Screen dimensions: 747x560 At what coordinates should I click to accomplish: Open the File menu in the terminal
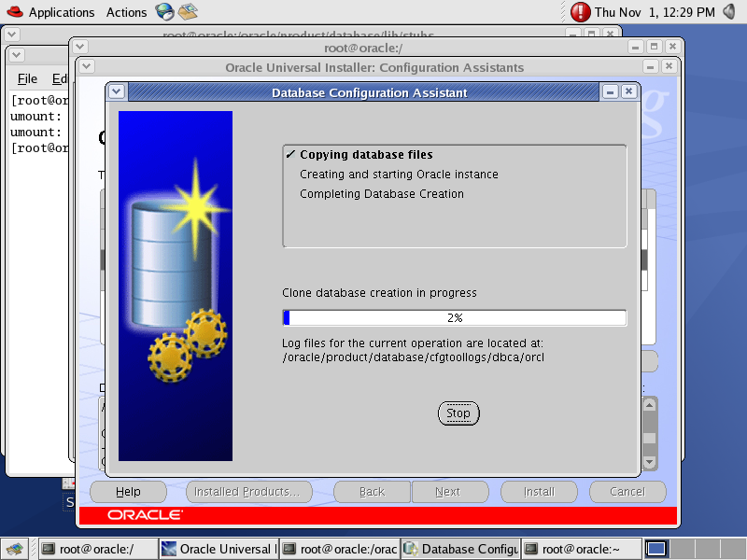pyautogui.click(x=27, y=78)
